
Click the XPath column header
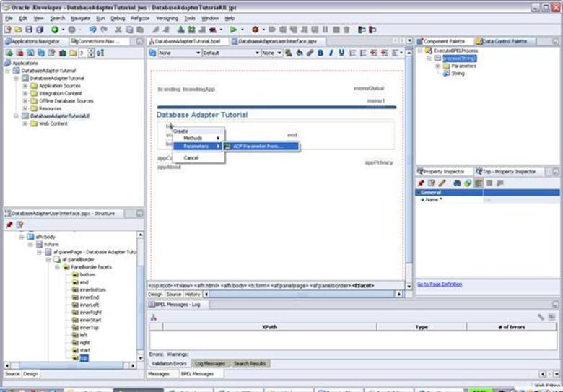[270, 327]
